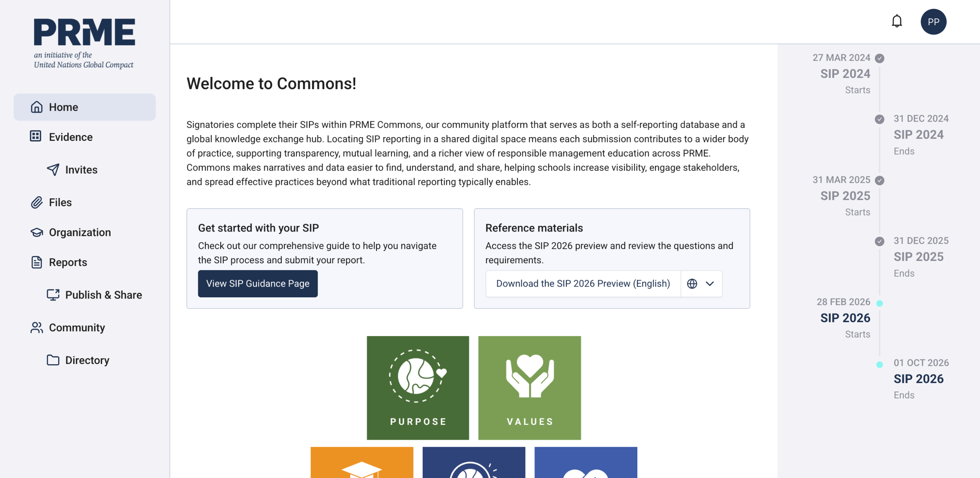
Task: Navigate to Organization page
Action: (80, 232)
